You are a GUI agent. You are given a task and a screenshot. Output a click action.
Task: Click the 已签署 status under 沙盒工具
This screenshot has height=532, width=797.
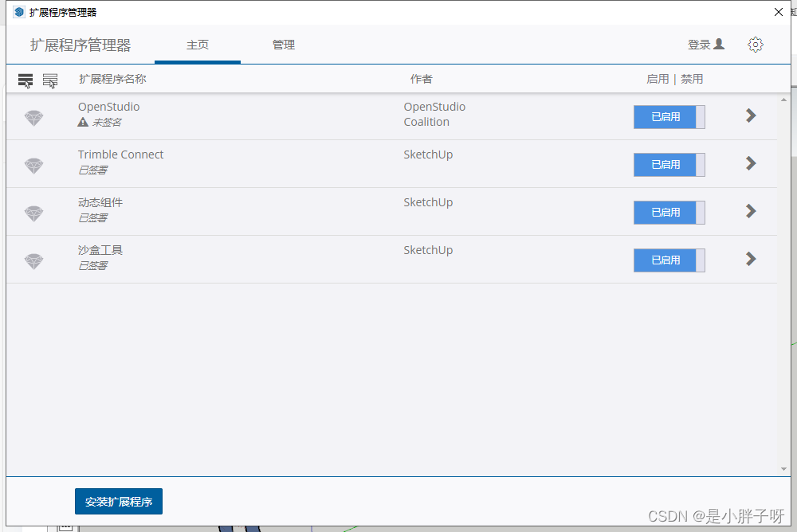click(92, 266)
